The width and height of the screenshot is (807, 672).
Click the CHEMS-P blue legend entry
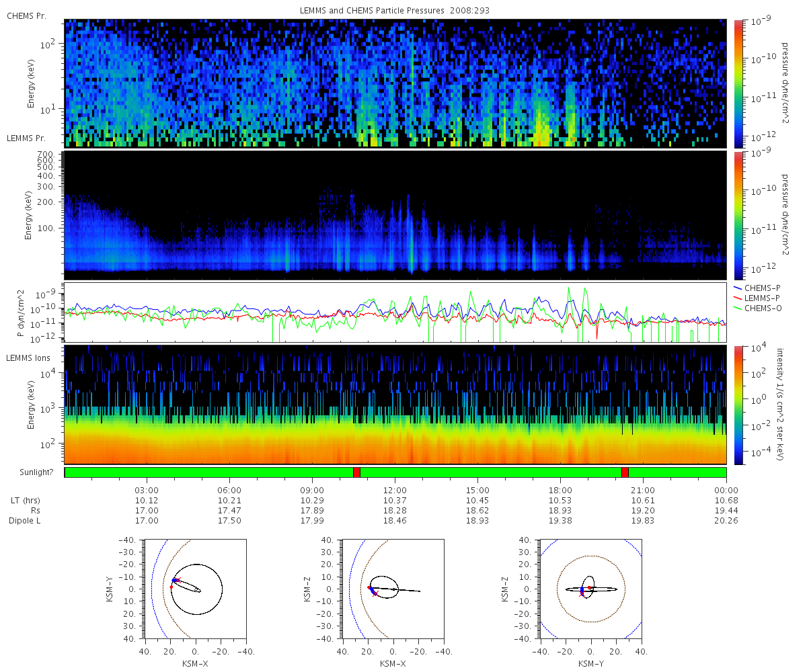tap(759, 288)
